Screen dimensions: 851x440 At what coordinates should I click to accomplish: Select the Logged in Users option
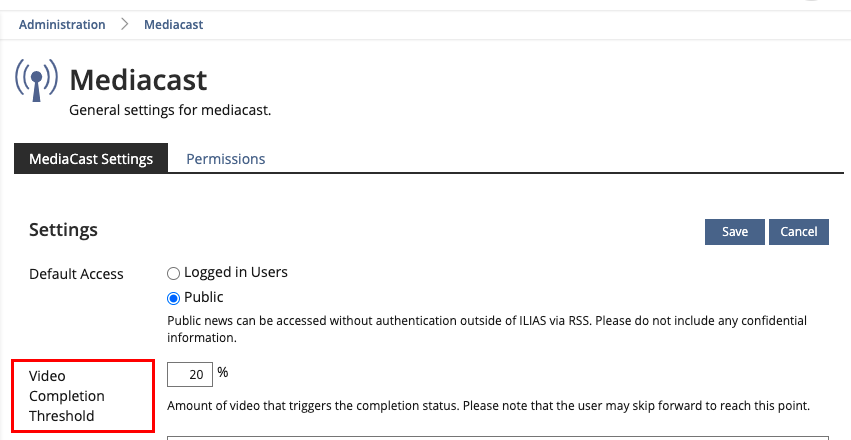point(174,273)
